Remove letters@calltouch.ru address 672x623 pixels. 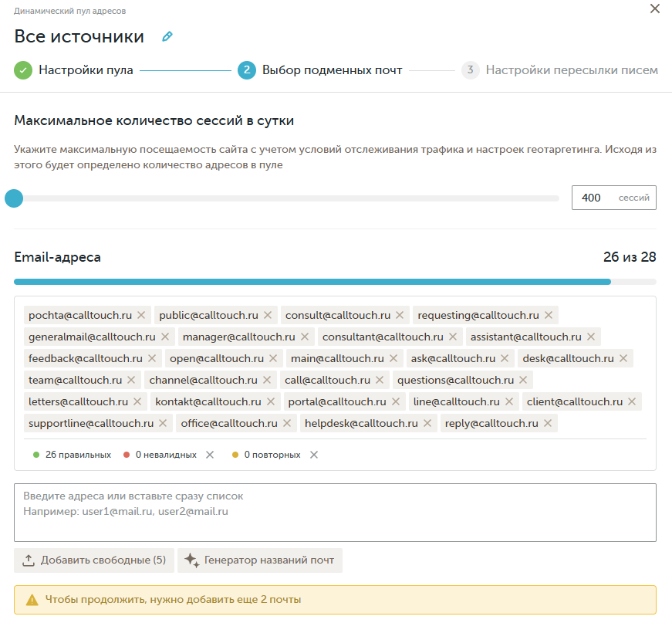pos(137,401)
